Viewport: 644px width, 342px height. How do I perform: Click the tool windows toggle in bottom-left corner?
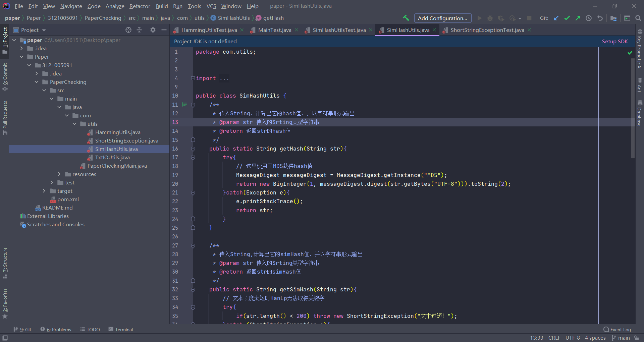pos(5,338)
